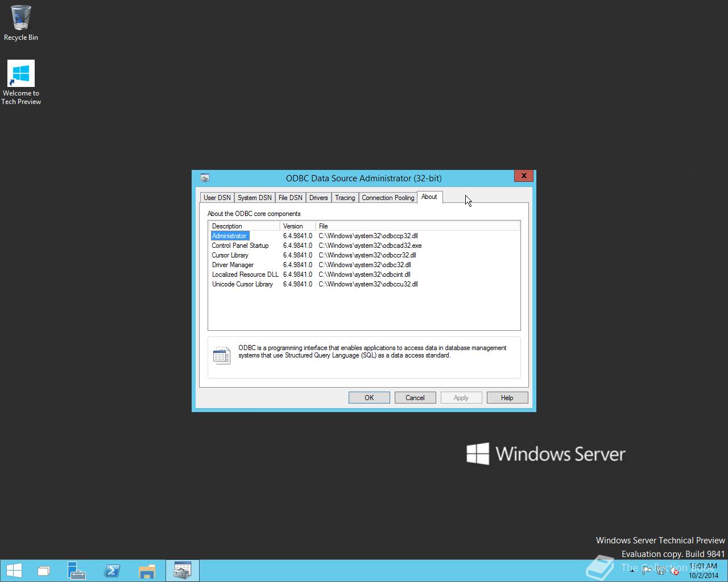Click the Start button on taskbar
The image size is (728, 582).
14,571
